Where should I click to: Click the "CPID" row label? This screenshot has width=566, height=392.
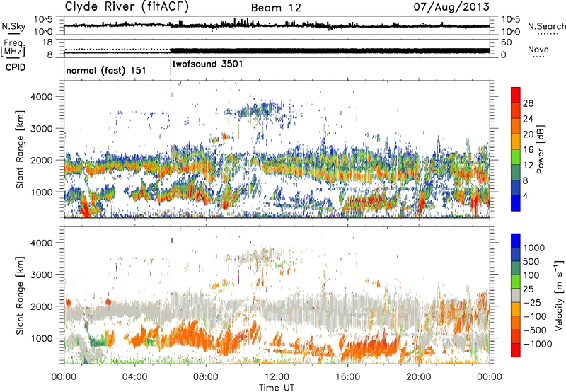tap(16, 67)
